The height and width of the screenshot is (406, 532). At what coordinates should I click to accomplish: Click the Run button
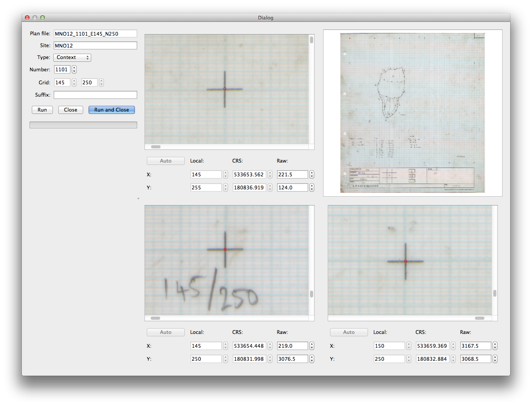(42, 110)
